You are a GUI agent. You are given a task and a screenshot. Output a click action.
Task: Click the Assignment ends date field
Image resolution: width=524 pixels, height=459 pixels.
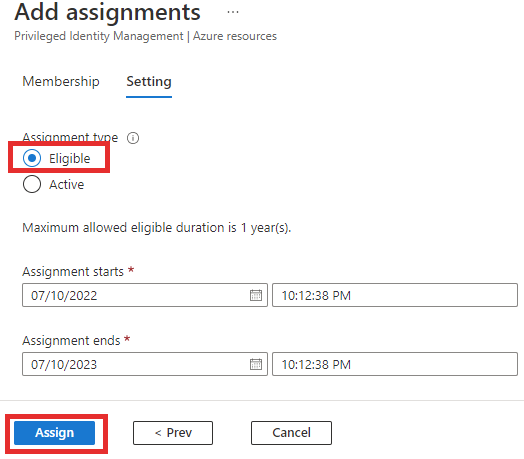[145, 364]
